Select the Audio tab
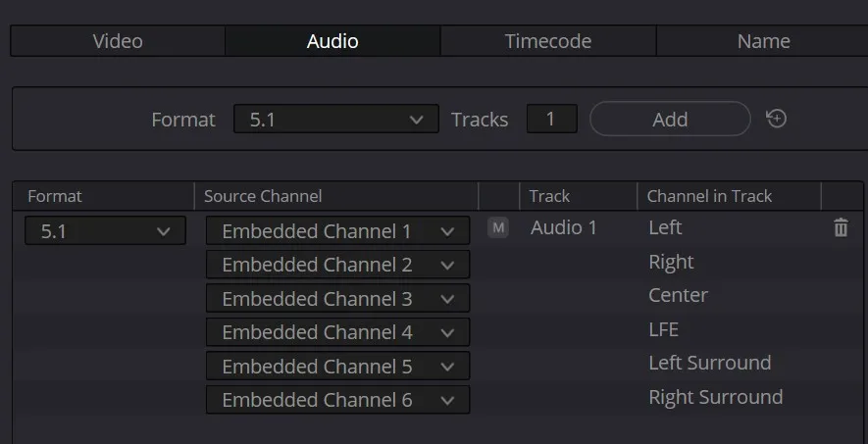The width and height of the screenshot is (868, 444). 332,41
